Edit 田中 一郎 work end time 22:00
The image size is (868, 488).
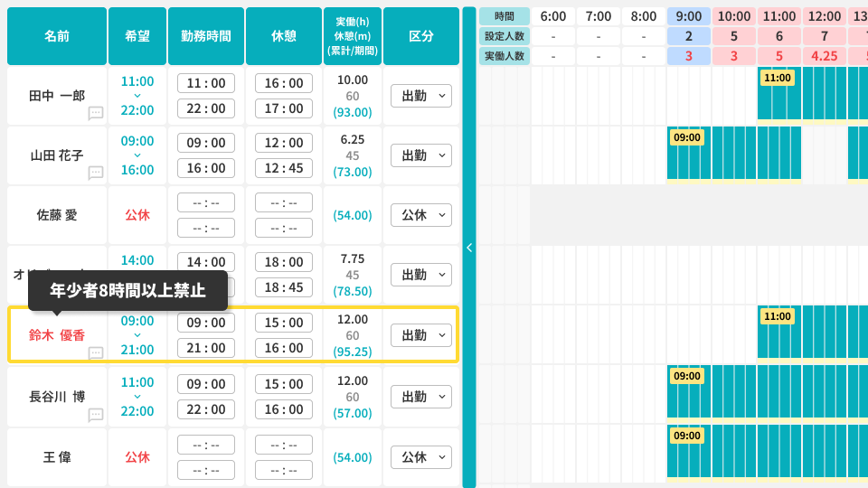click(x=206, y=108)
